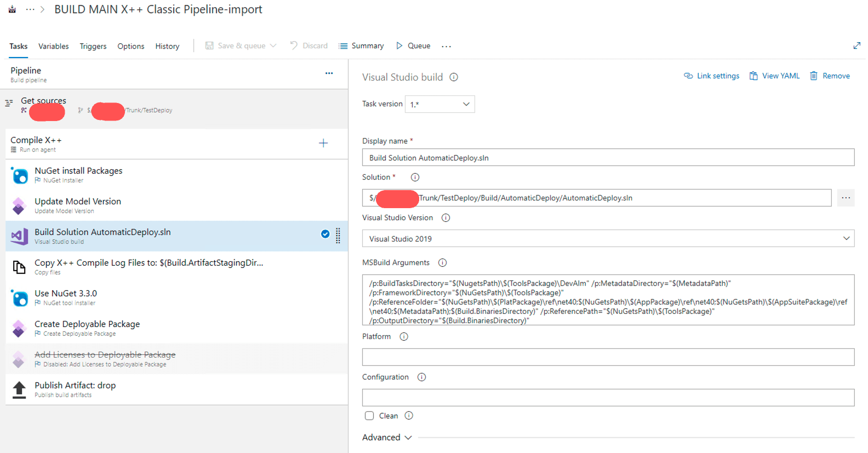Click the Azure DevOps pipelines breadcrumb icon

12,9
